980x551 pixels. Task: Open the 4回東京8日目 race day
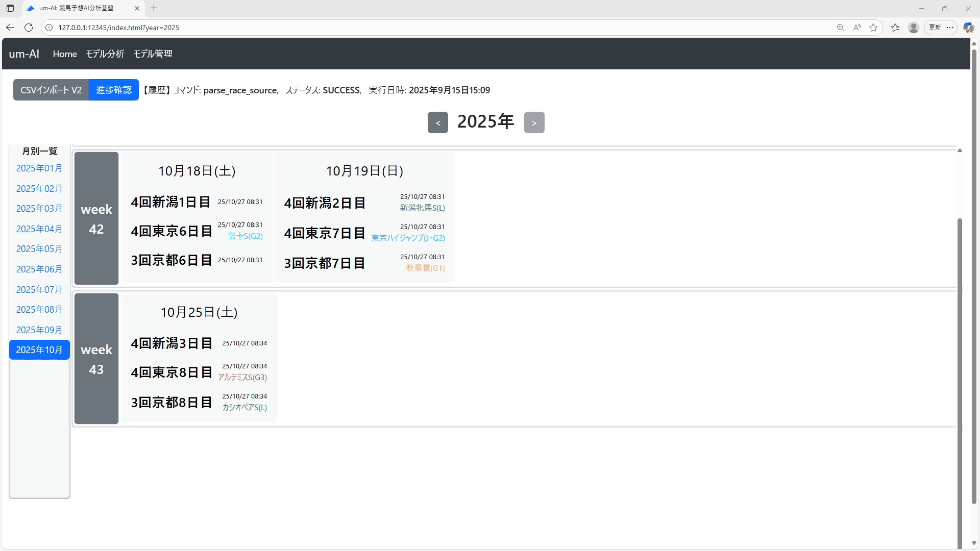[171, 372]
